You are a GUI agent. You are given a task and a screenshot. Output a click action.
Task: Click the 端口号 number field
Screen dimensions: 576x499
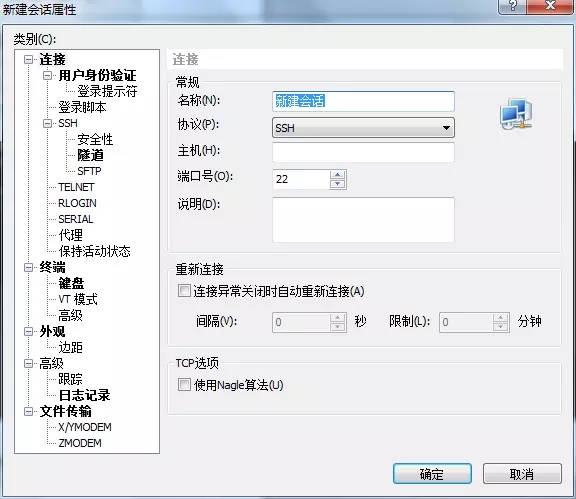pyautogui.click(x=301, y=179)
